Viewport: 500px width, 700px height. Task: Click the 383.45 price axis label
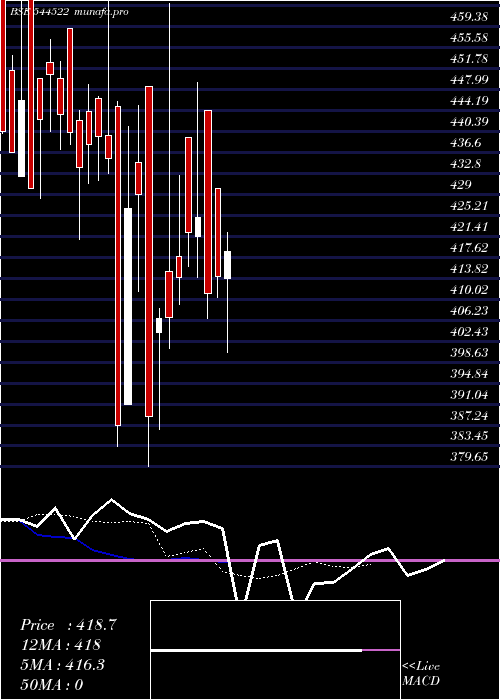point(469,437)
